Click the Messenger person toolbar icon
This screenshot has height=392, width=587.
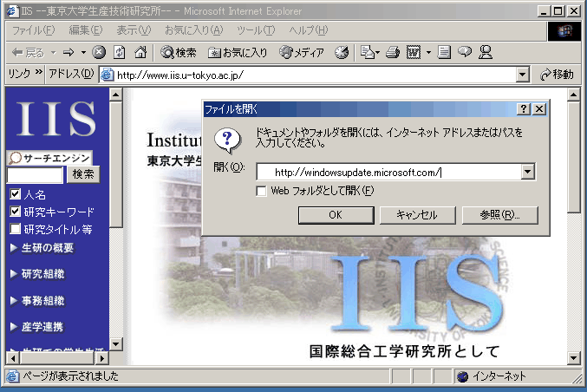[x=486, y=52]
